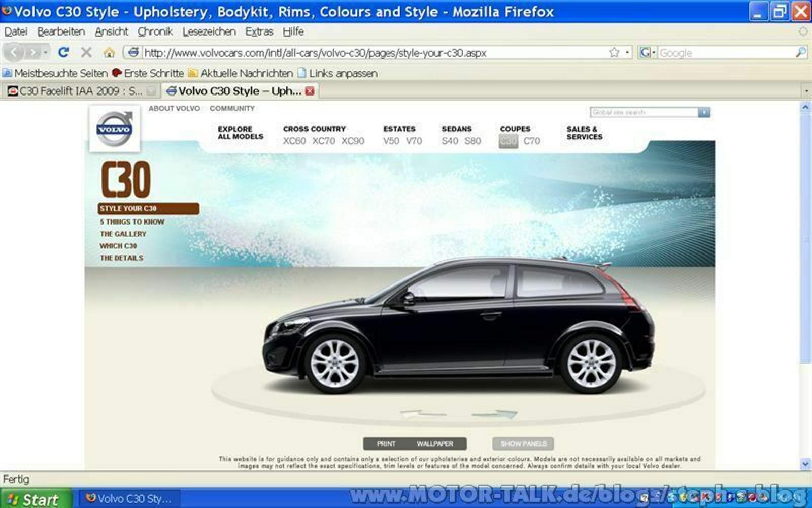Image resolution: width=812 pixels, height=508 pixels.
Task: Click the stop loading X icon
Action: pos(86,52)
